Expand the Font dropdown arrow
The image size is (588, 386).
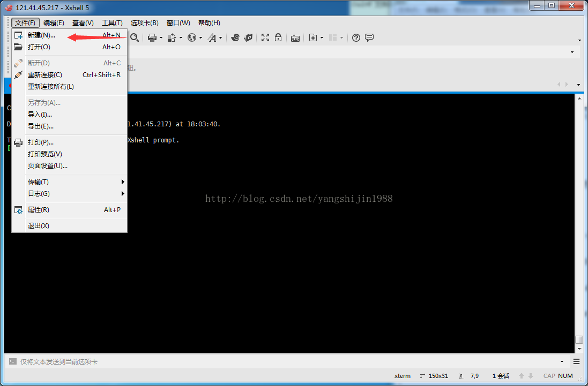coord(220,38)
